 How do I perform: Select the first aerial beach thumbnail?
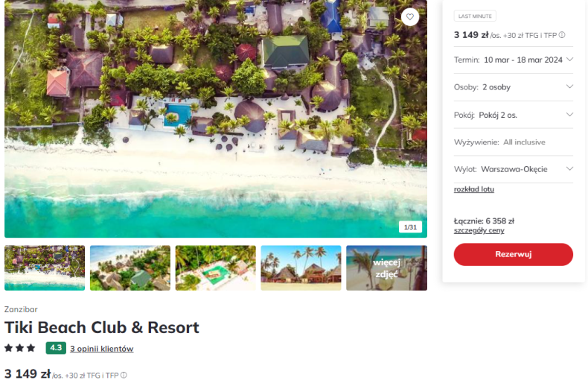click(45, 268)
